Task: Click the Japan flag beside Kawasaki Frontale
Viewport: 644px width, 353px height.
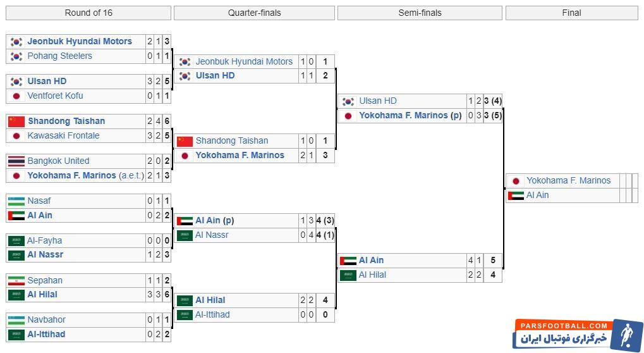Action: 16,135
